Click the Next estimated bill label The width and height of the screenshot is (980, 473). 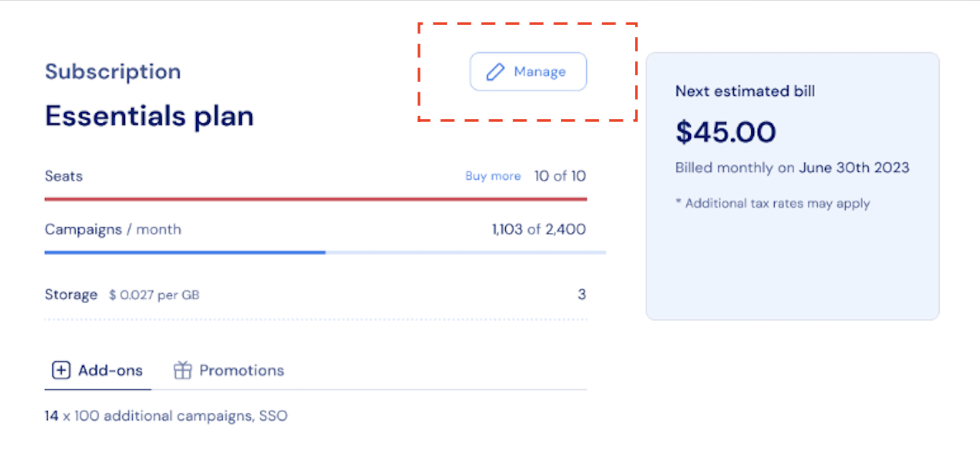pos(745,91)
